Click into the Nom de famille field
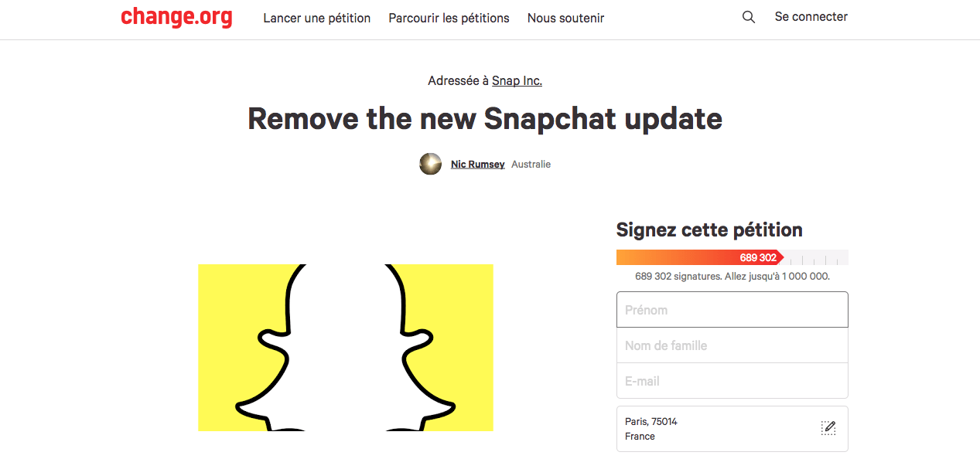This screenshot has height=459, width=980. tap(732, 345)
